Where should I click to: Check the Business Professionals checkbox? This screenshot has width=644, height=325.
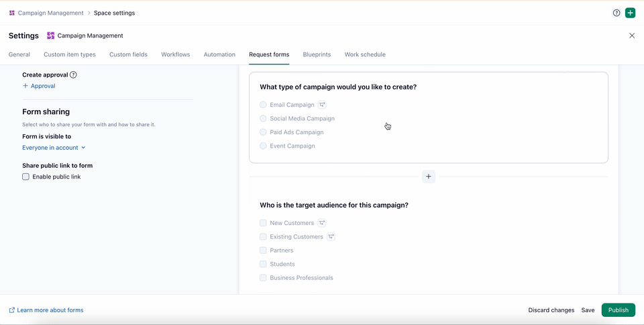(263, 278)
